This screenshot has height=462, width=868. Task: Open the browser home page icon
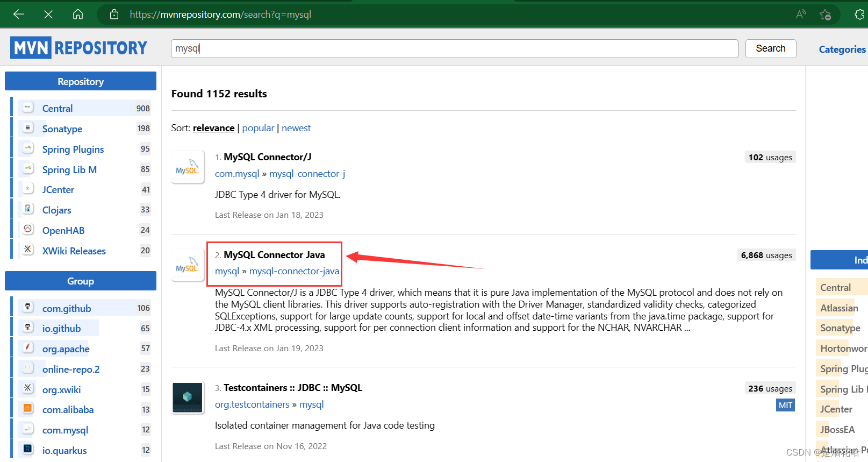pos(78,15)
